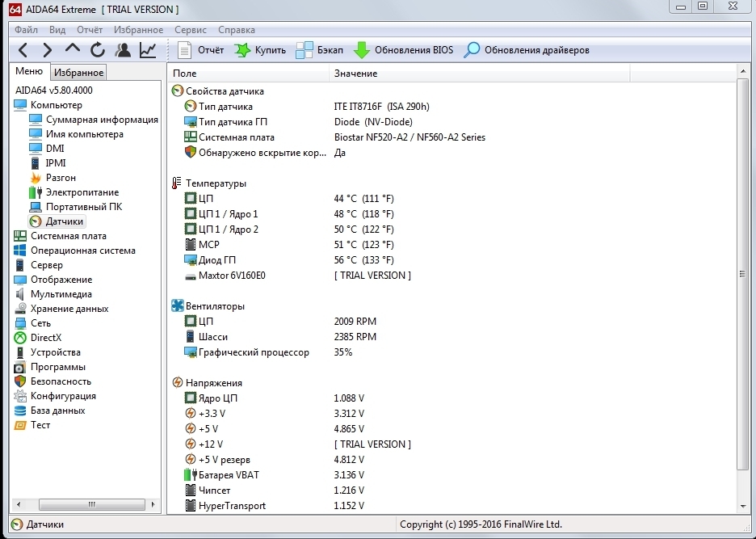The width and height of the screenshot is (756, 539).
Task: Click the Back navigation arrow
Action: click(x=23, y=50)
